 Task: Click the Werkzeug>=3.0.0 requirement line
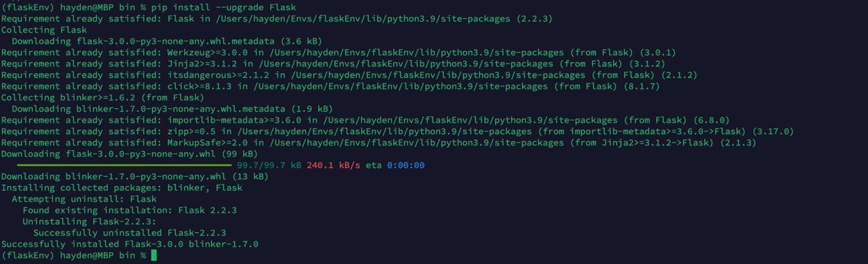pyautogui.click(x=338, y=52)
